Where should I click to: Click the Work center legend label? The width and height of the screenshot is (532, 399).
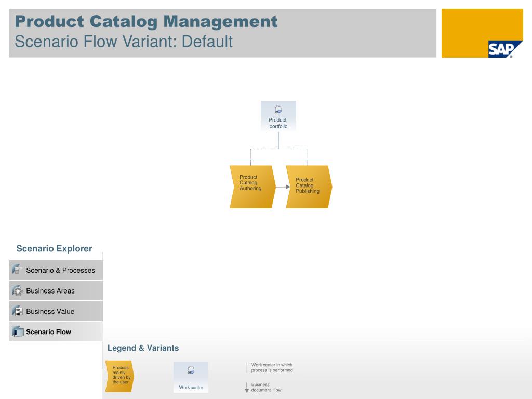(x=191, y=388)
